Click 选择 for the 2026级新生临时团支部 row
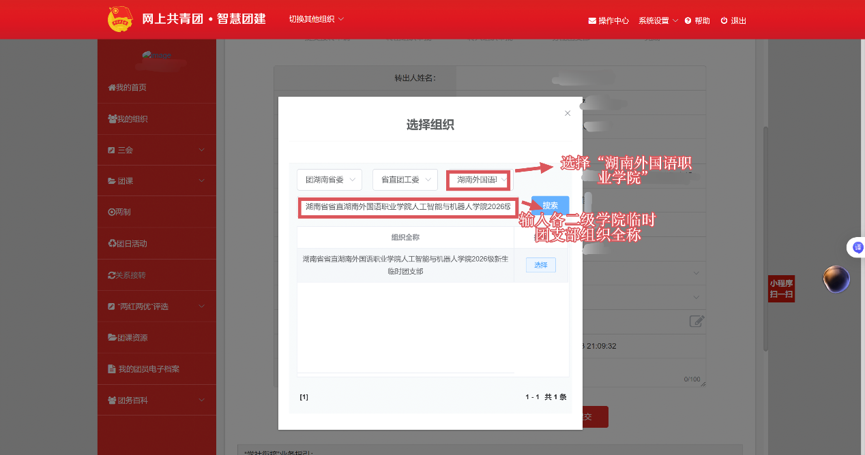The width and height of the screenshot is (865, 455). click(541, 265)
